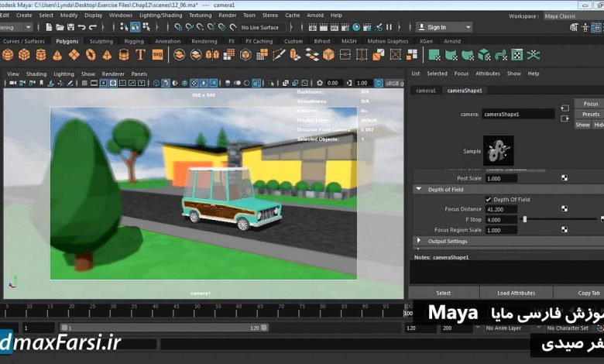Click the Presets button
This screenshot has width=604, height=364.
tap(590, 114)
